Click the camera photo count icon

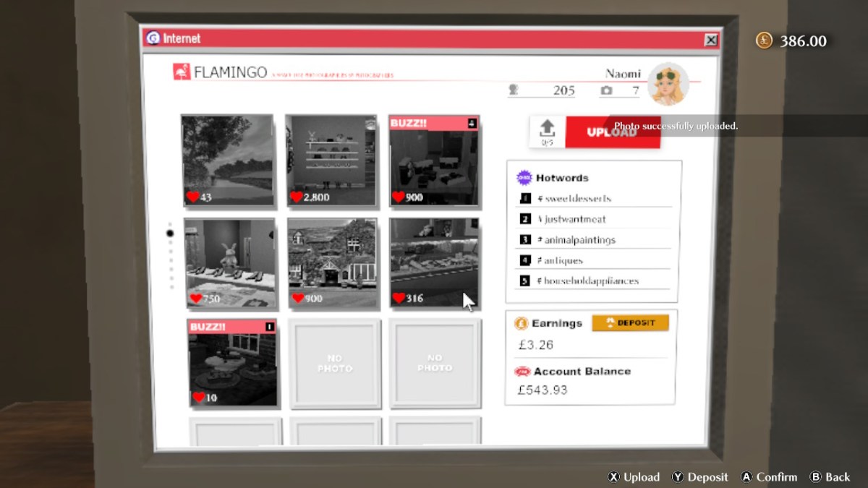coord(606,90)
